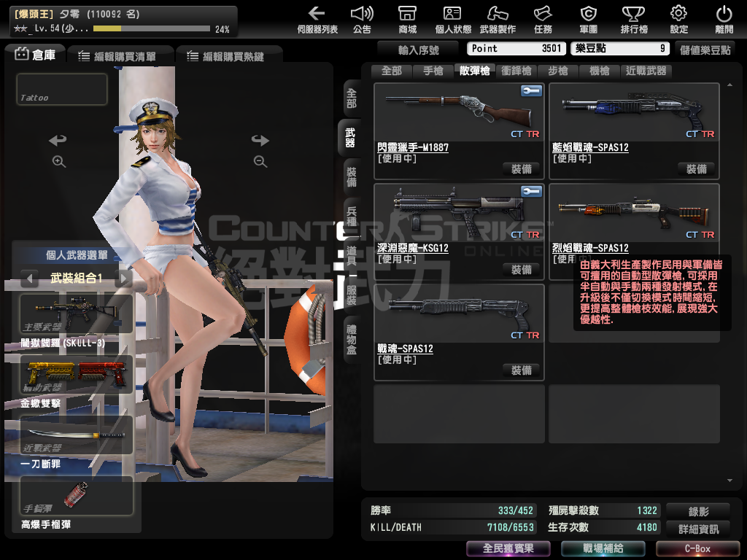Select the 烈焰戰魂-SPAS12 shotgun image
This screenshot has height=560, width=747.
coord(634,212)
